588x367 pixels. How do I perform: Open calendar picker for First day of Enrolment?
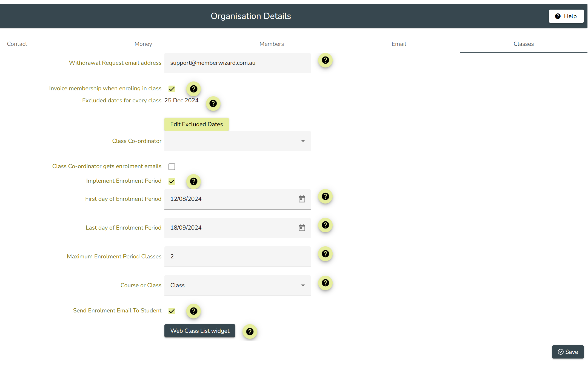click(302, 199)
